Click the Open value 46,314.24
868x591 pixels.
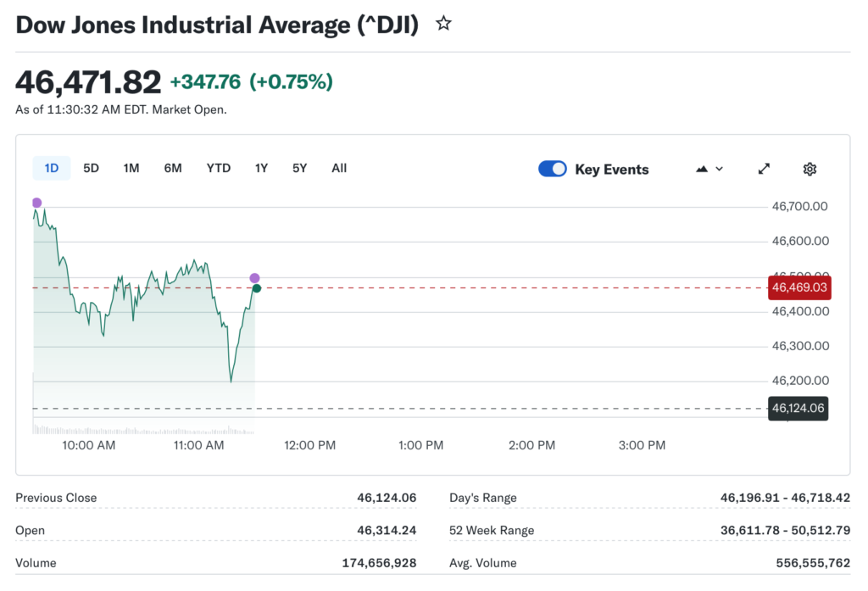pos(387,531)
